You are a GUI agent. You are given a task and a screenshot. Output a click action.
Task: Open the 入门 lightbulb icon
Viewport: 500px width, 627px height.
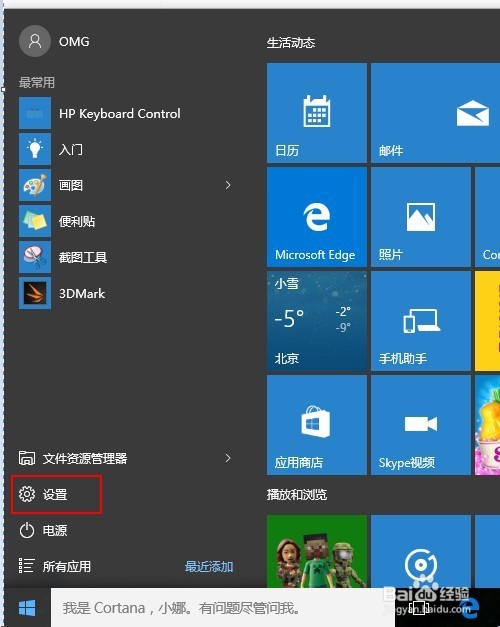point(35,149)
